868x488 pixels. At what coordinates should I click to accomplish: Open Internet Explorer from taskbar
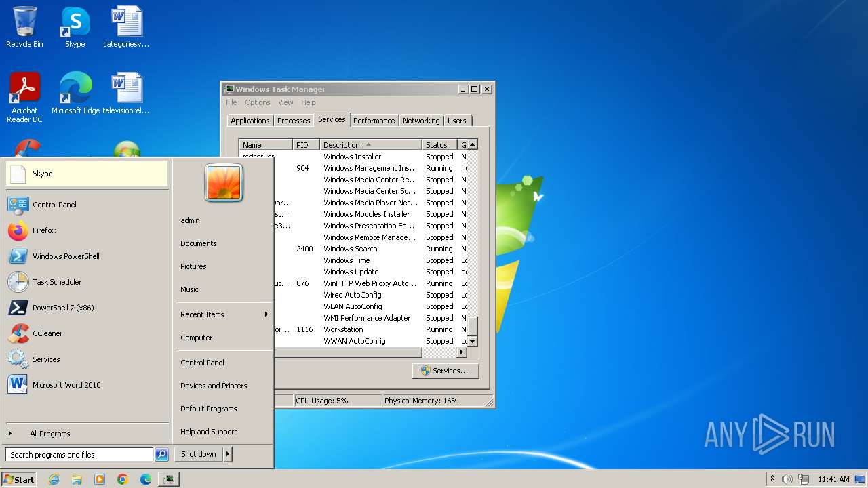54,479
